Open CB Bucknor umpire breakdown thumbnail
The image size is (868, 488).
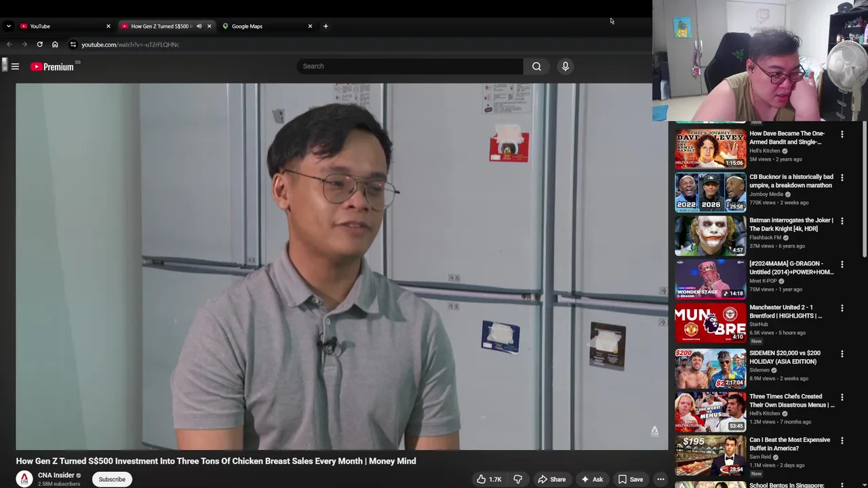[710, 192]
